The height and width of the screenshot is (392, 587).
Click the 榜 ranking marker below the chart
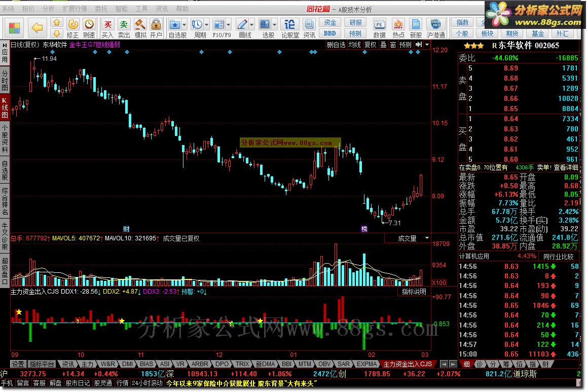[364, 229]
